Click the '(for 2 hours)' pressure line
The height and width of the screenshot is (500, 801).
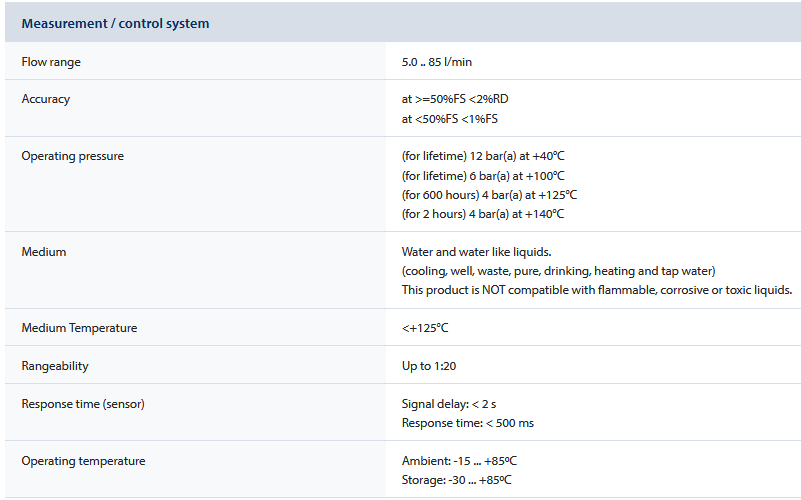click(x=483, y=214)
